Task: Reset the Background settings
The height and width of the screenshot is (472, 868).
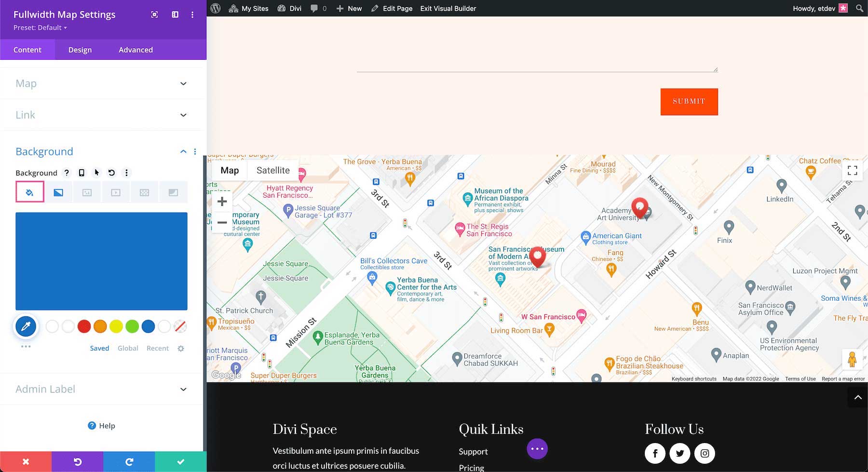Action: (x=111, y=173)
